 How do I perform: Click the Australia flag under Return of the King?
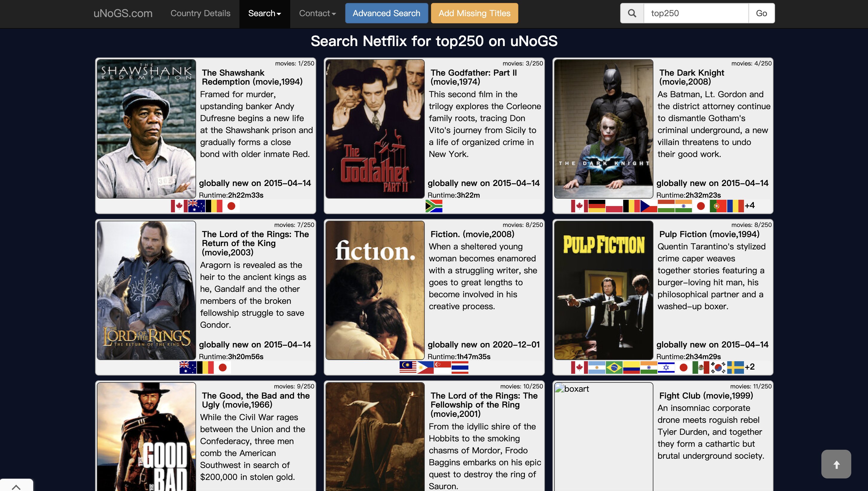188,368
